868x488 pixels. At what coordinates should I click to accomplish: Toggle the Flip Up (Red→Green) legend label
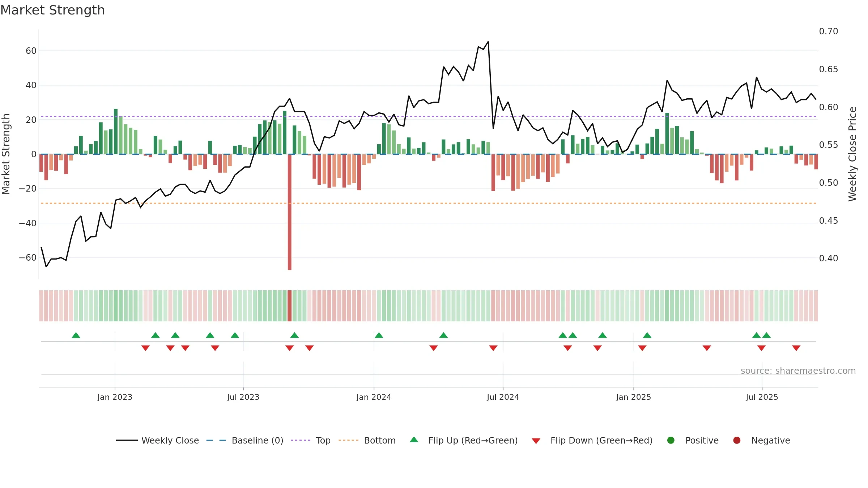click(473, 440)
